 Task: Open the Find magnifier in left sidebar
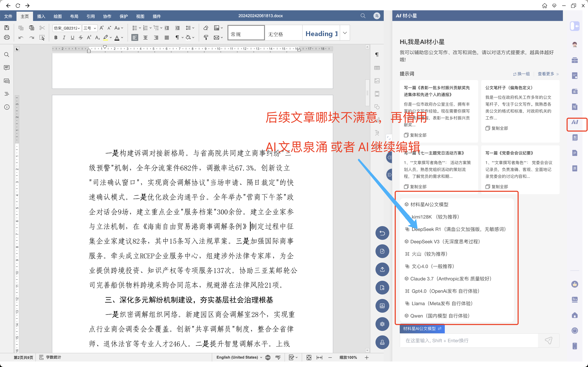point(7,55)
